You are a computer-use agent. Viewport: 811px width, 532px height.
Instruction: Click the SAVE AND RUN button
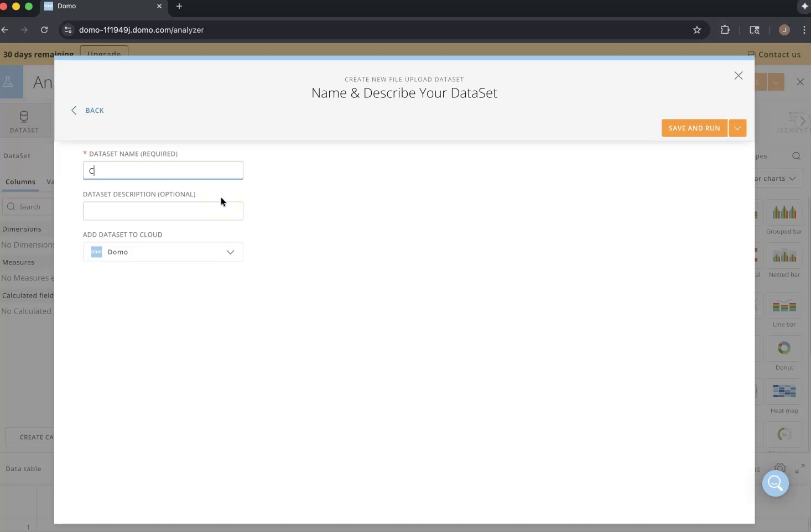pos(694,128)
